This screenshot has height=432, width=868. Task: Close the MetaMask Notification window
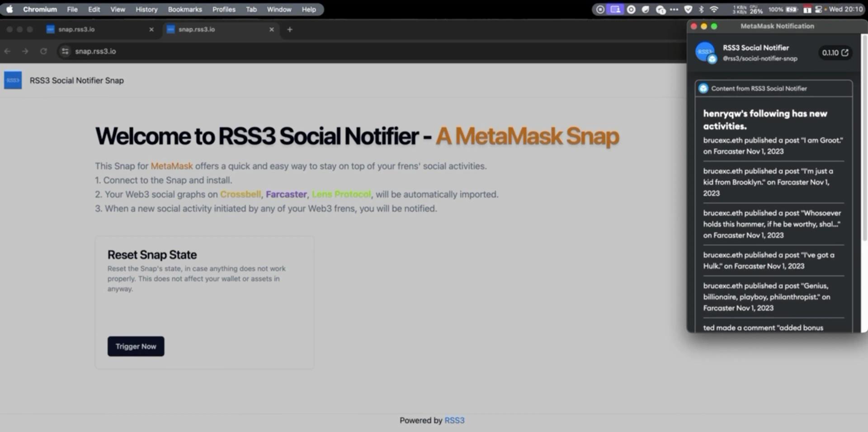[x=694, y=26]
